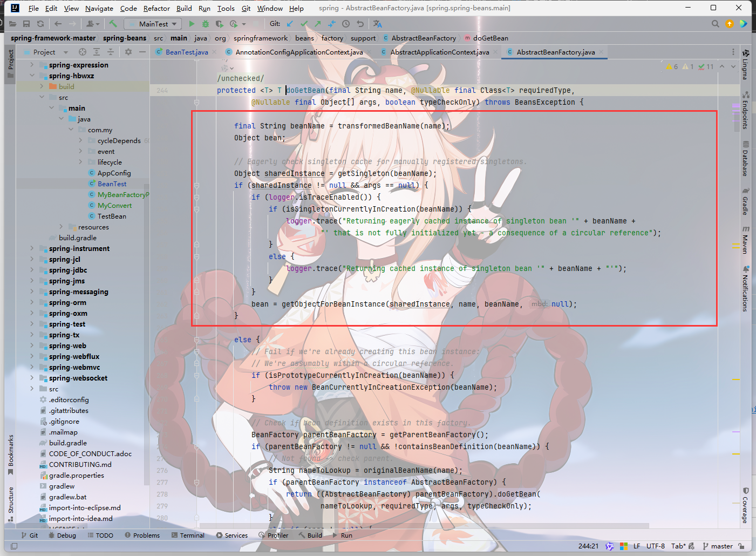The height and width of the screenshot is (556, 756).
Task: Click the IDE update notification icon
Action: 730,24
